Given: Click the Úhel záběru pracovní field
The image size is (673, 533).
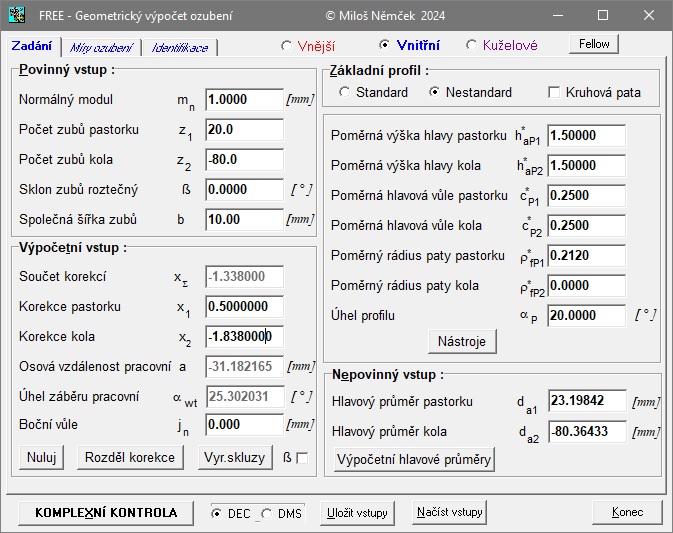Looking at the screenshot, I should (244, 397).
